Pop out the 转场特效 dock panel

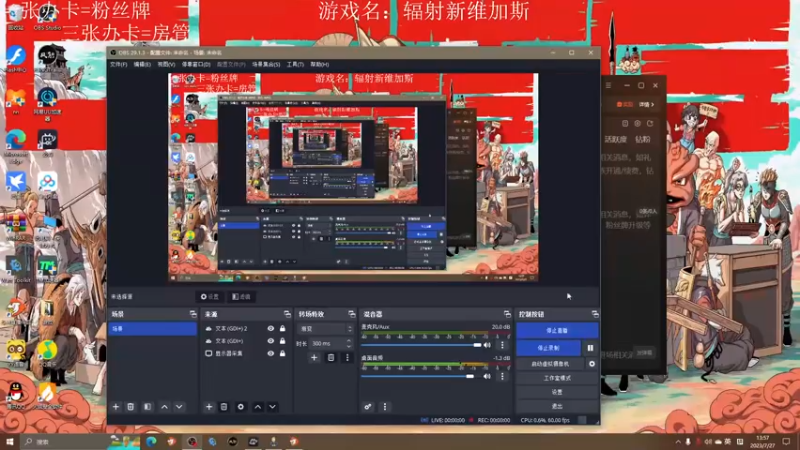coord(352,314)
